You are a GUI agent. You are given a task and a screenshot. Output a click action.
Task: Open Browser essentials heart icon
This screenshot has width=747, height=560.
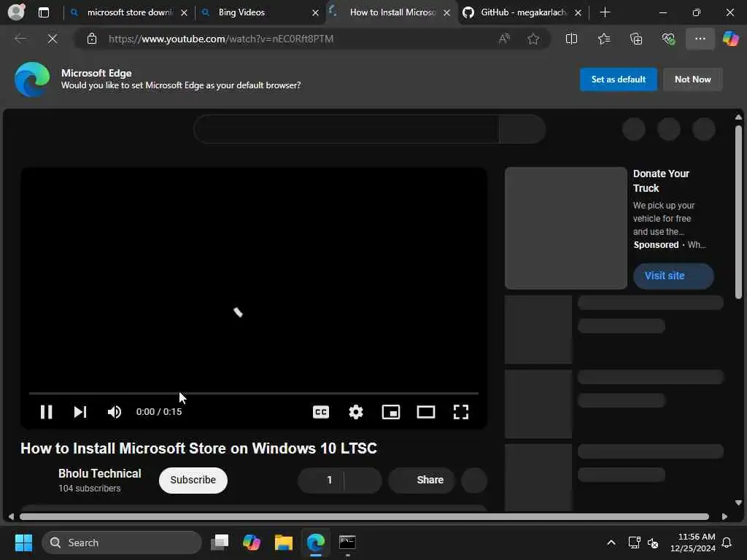668,39
